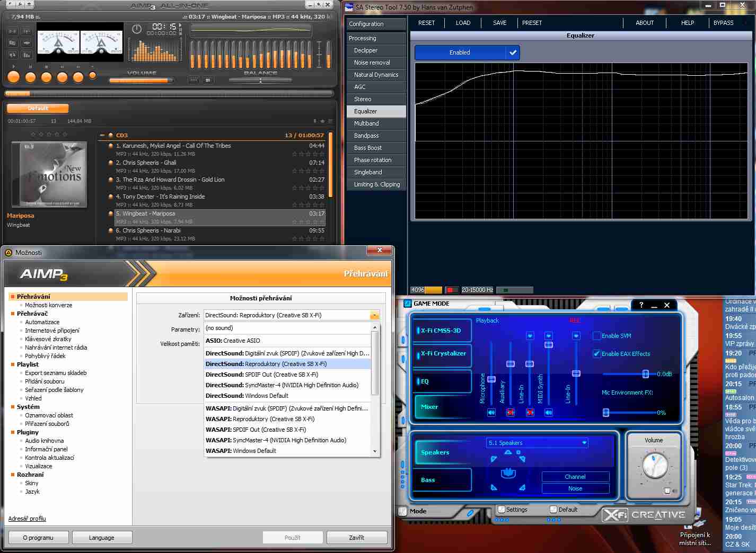Viewport: 756px width, 553px height.
Task: Click the Language button in AIMP options
Action: 102,538
